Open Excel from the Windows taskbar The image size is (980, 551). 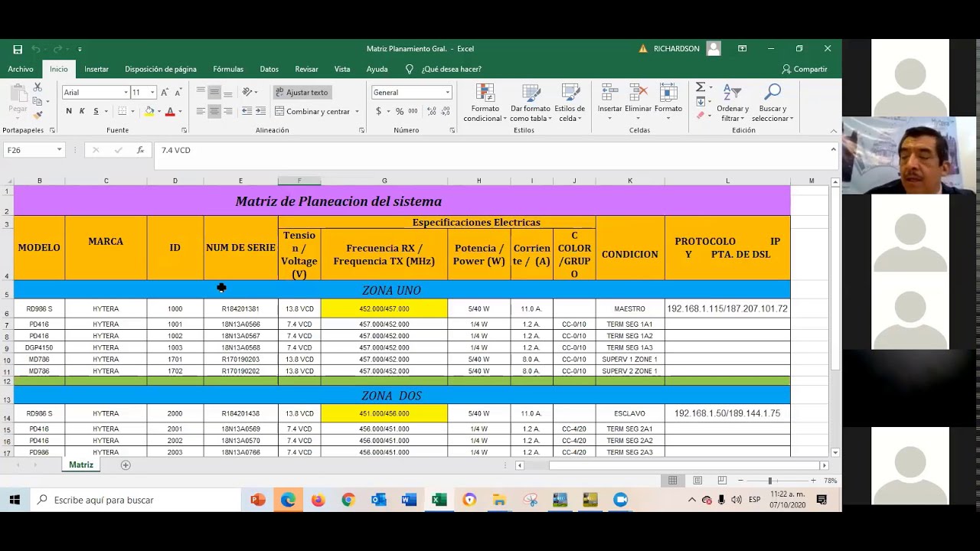(x=439, y=500)
